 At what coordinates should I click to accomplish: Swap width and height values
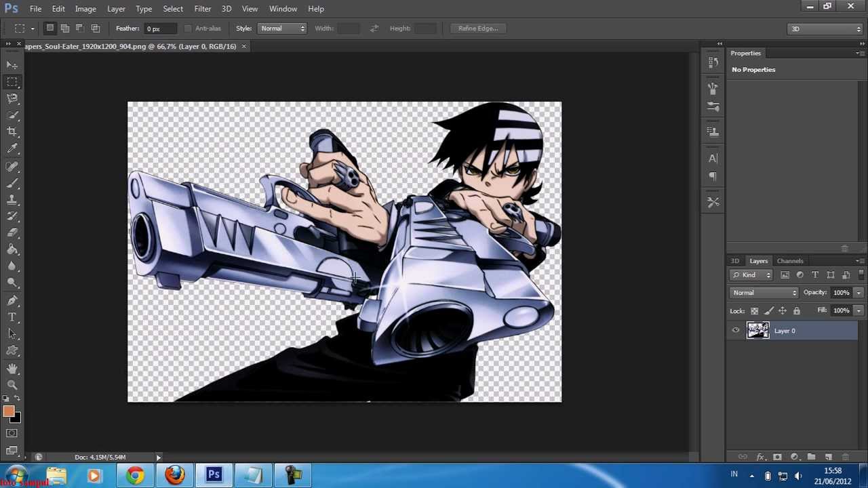click(374, 28)
